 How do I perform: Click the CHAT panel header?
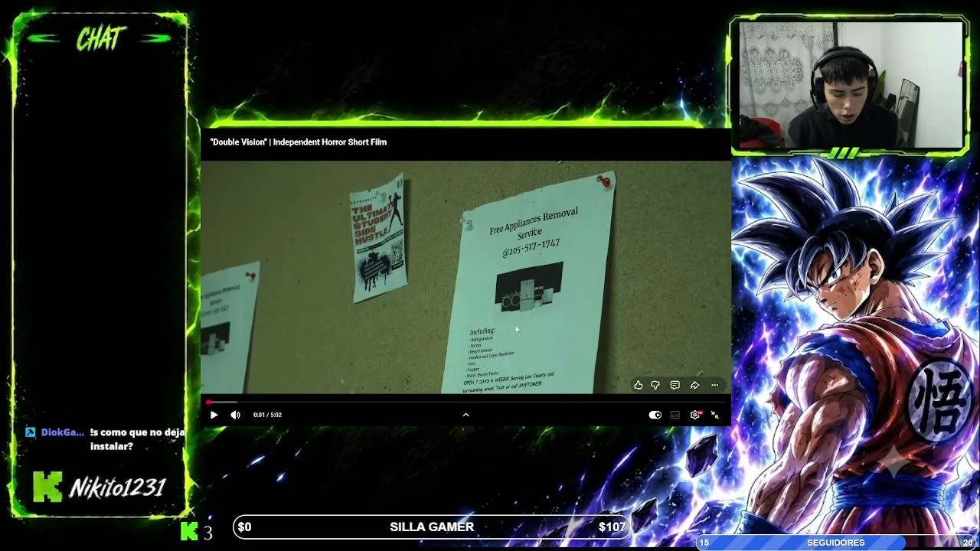pyautogui.click(x=100, y=38)
